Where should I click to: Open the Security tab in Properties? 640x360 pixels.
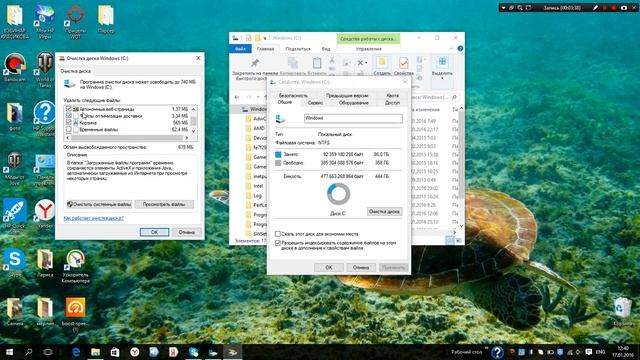(x=293, y=95)
